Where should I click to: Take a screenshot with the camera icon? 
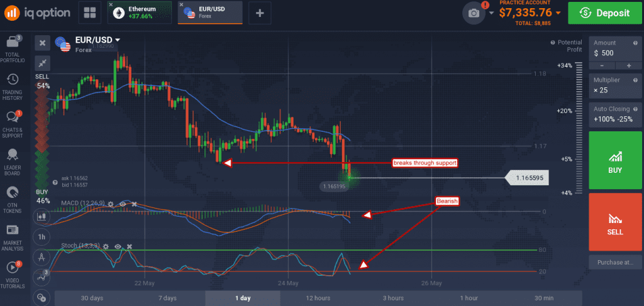point(474,13)
